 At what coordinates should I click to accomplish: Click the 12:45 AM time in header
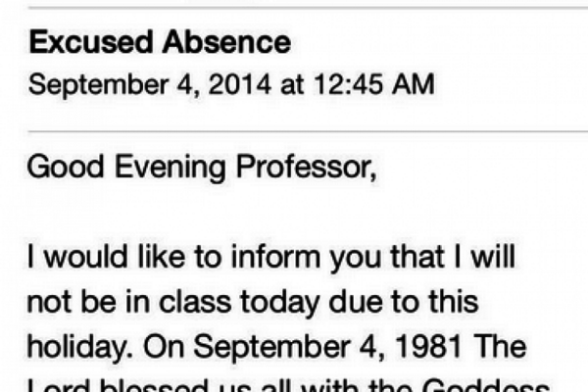point(373,84)
